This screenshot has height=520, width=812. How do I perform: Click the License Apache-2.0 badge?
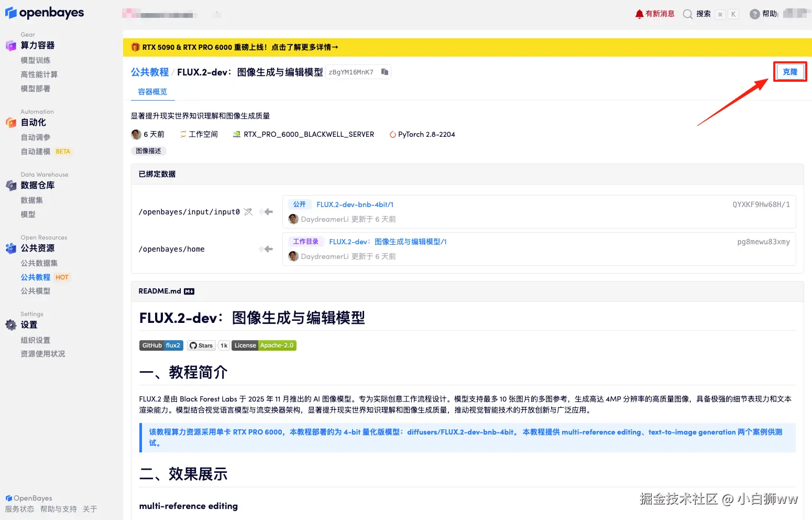[x=264, y=345]
